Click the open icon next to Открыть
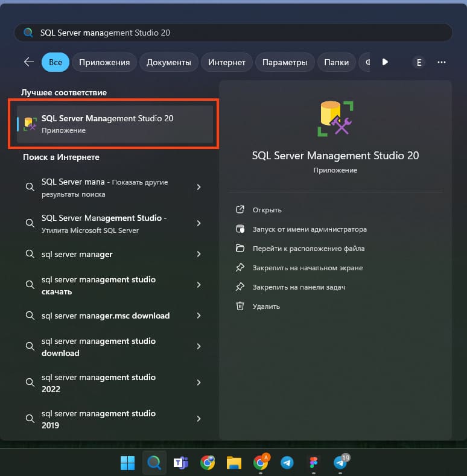Screen dimensions: 467x476 pyautogui.click(x=240, y=209)
